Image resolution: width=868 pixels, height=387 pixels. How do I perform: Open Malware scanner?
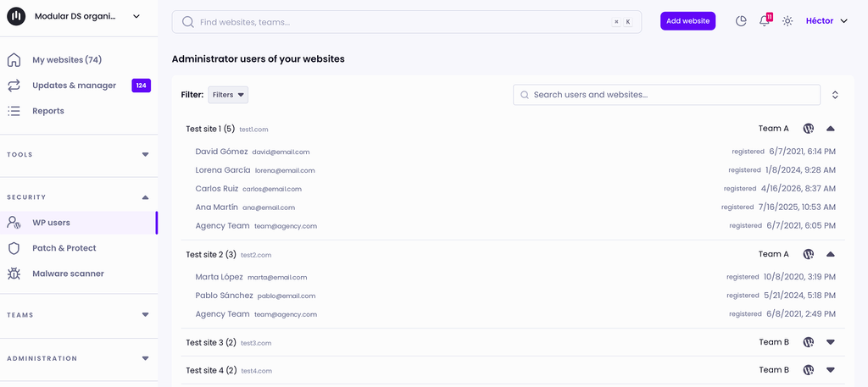pyautogui.click(x=68, y=274)
